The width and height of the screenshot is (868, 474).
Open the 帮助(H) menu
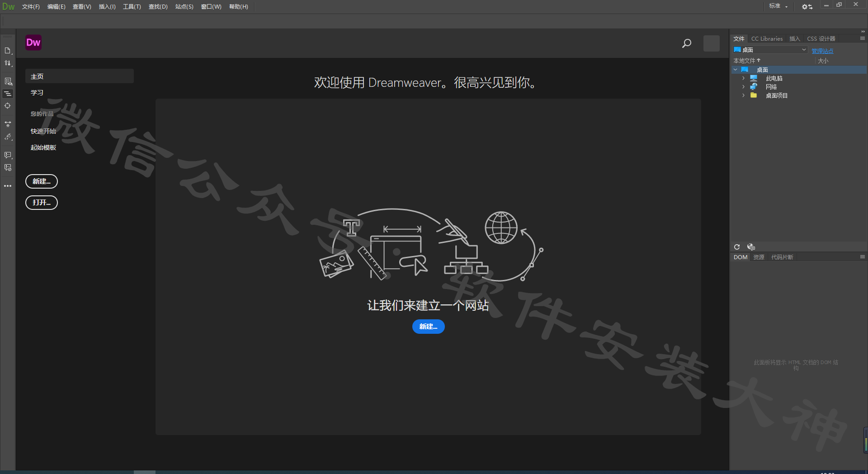(239, 7)
